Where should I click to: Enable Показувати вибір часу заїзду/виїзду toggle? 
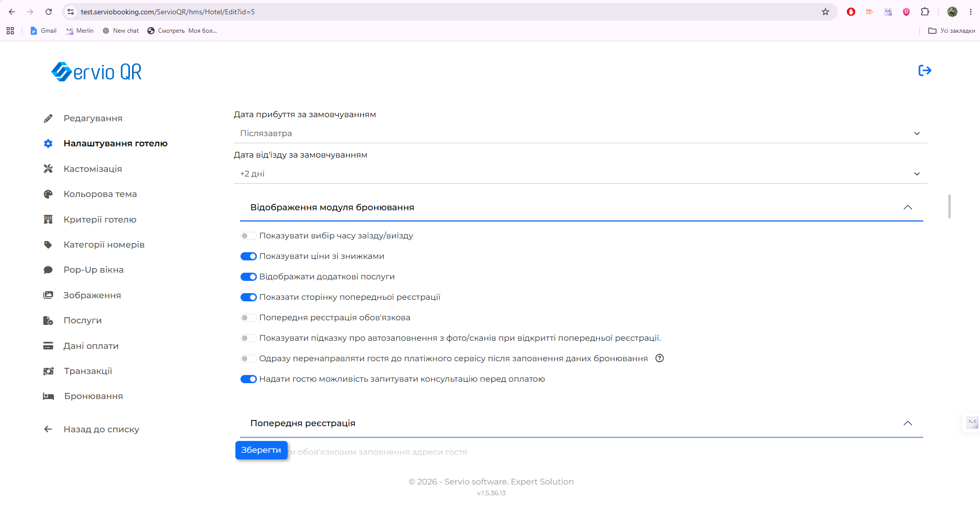tap(249, 236)
